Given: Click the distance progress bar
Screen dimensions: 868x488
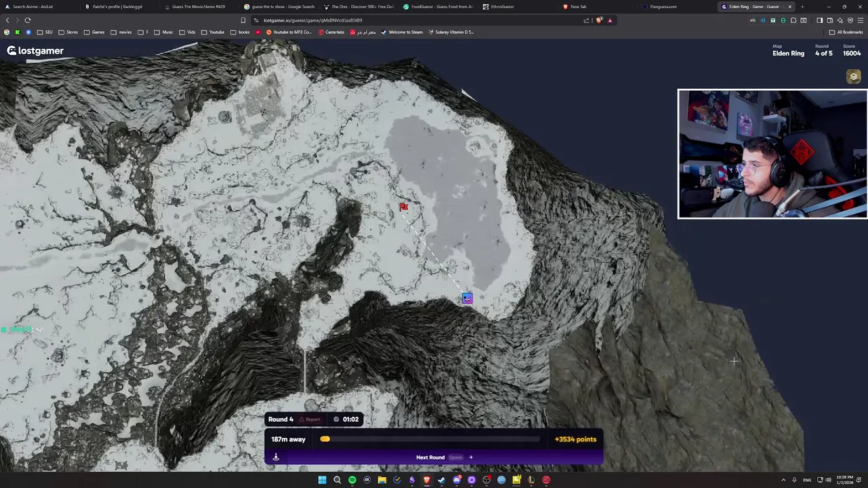Looking at the screenshot, I should tap(431, 439).
